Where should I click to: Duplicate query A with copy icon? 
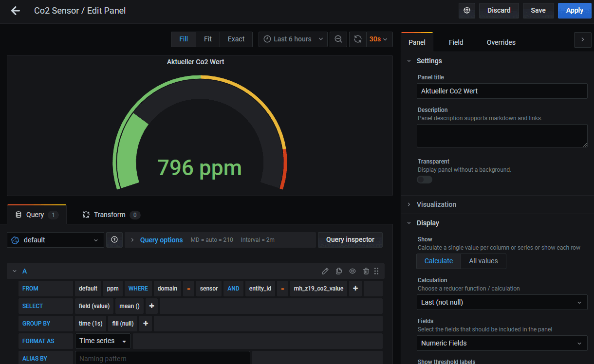click(339, 271)
